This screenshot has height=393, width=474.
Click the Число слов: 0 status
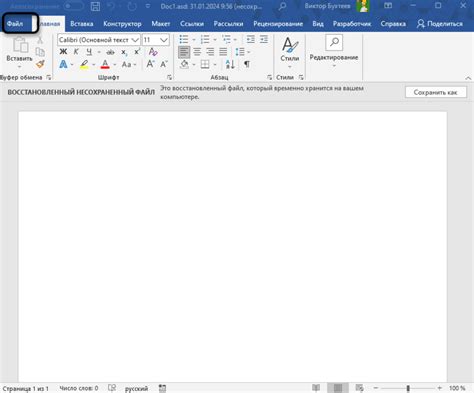(x=79, y=388)
